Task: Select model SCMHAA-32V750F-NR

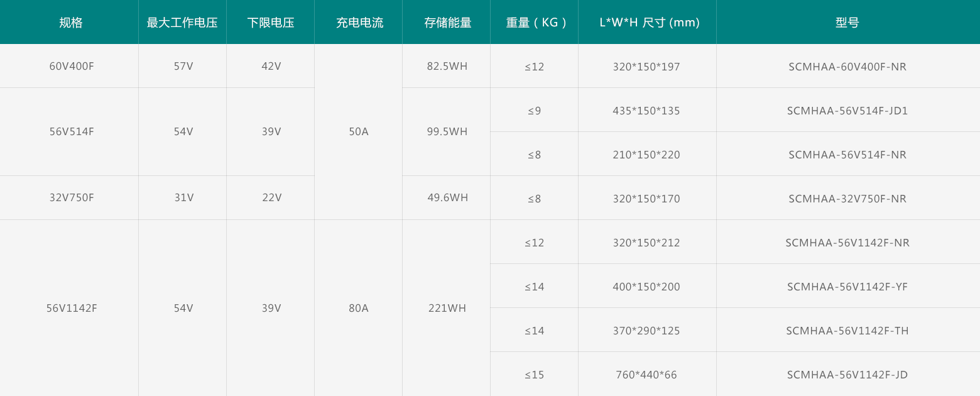Action: (847, 199)
